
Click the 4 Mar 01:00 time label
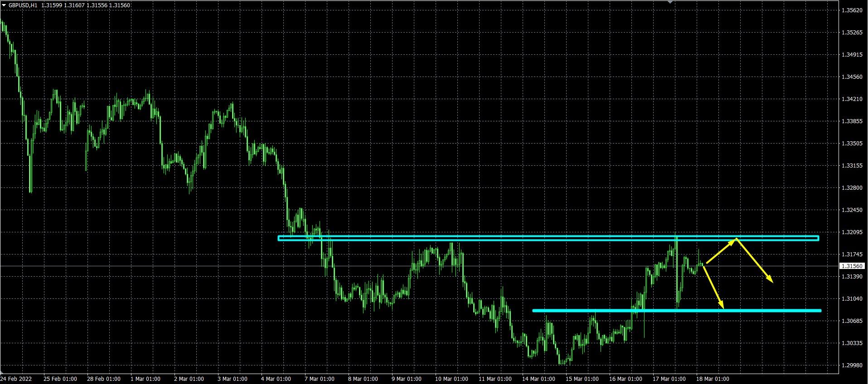tap(276, 379)
